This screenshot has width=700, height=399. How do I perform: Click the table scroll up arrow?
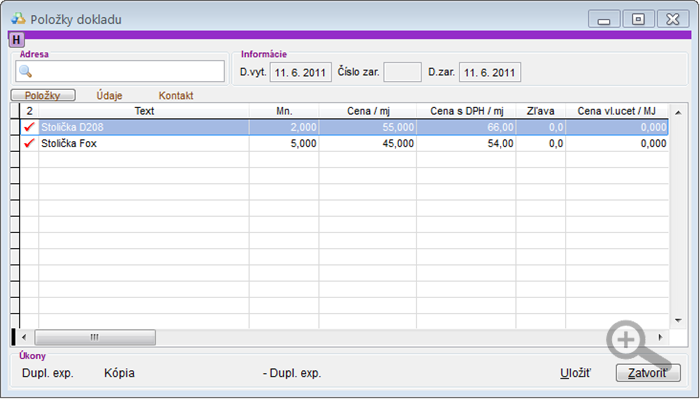coord(678,112)
